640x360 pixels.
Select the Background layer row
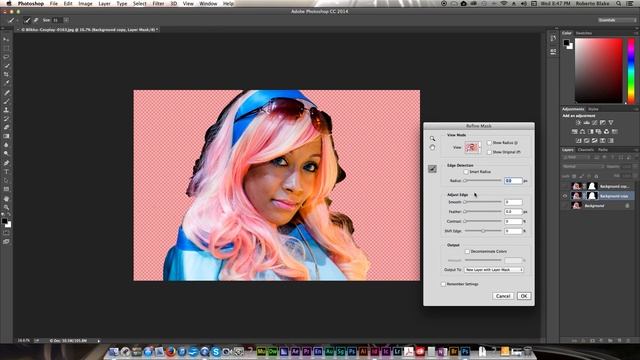point(598,206)
